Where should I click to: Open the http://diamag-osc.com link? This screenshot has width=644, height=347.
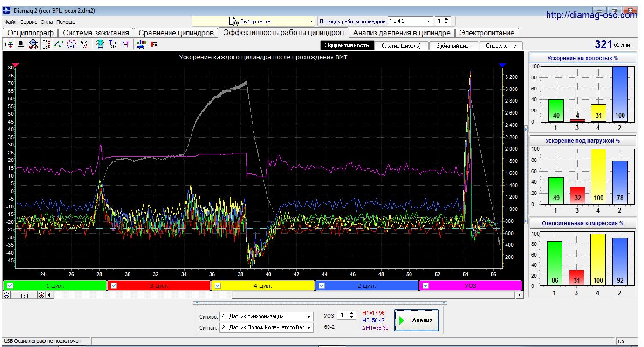[591, 15]
